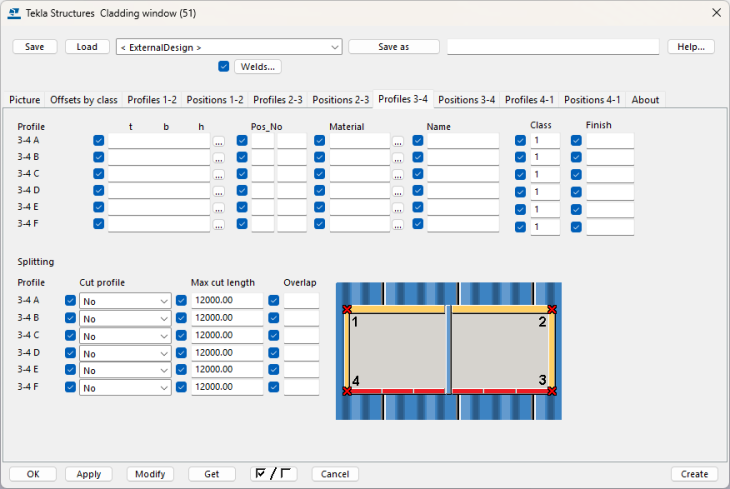
Task: Toggle the checkbox next to Welds button
Action: click(224, 67)
